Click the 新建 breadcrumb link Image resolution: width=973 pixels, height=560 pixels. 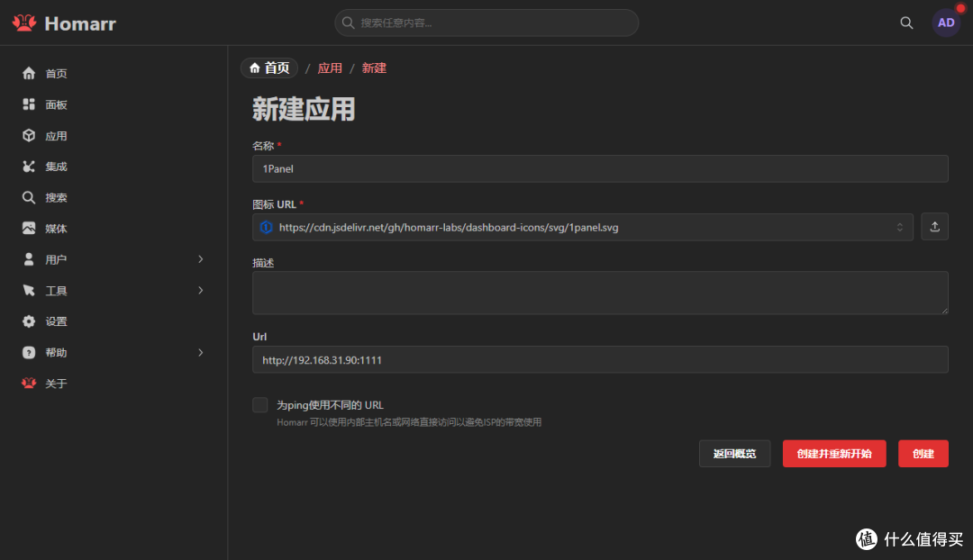pos(374,68)
